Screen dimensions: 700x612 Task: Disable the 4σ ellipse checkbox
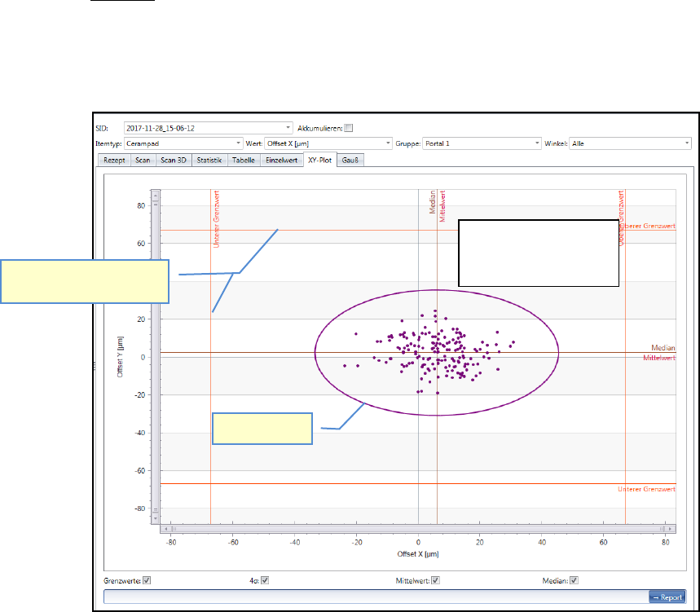tap(265, 580)
